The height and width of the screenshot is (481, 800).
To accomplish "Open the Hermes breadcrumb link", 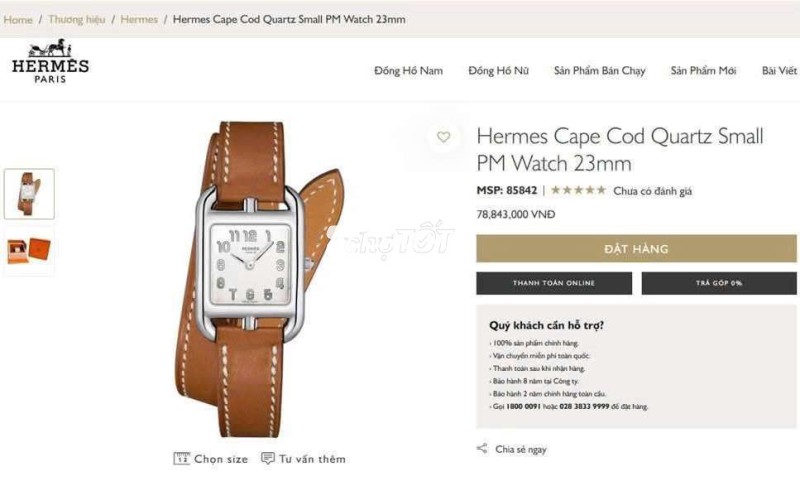I will pyautogui.click(x=139, y=19).
